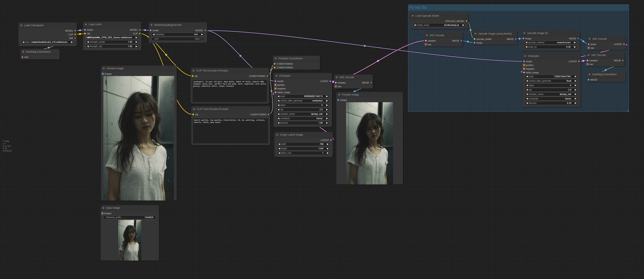Collapse the xxxmixgirl prompt CLIP Text Encode node
Viewport: 644px width, 279px height.
tap(194, 71)
